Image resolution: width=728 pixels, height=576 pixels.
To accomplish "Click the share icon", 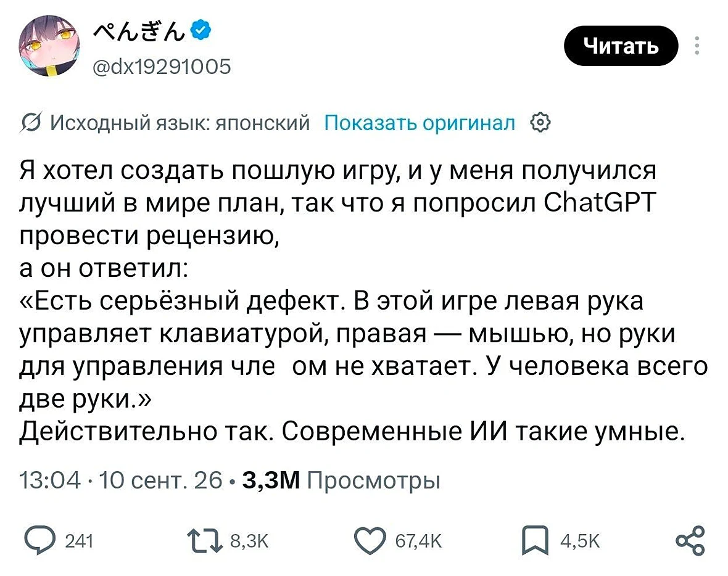I will pyautogui.click(x=691, y=541).
